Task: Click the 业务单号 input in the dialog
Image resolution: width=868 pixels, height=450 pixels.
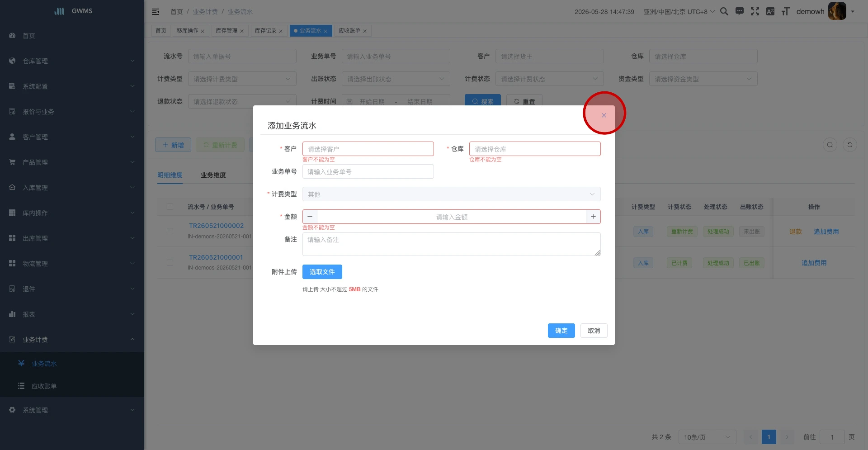Action: click(368, 171)
